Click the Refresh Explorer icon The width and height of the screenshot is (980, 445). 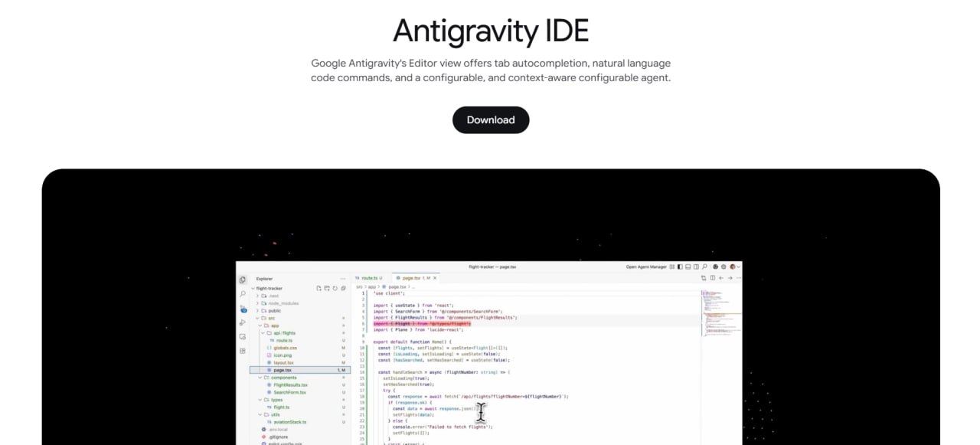(x=335, y=288)
